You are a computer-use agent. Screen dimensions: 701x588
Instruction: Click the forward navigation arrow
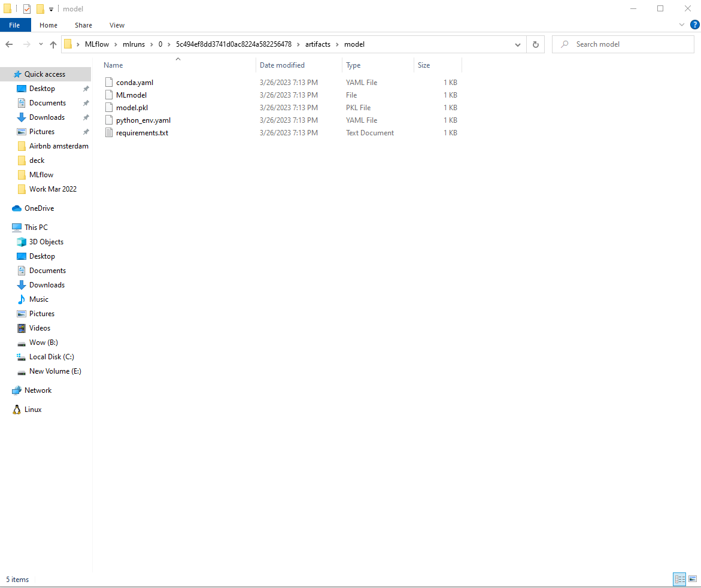(x=27, y=44)
